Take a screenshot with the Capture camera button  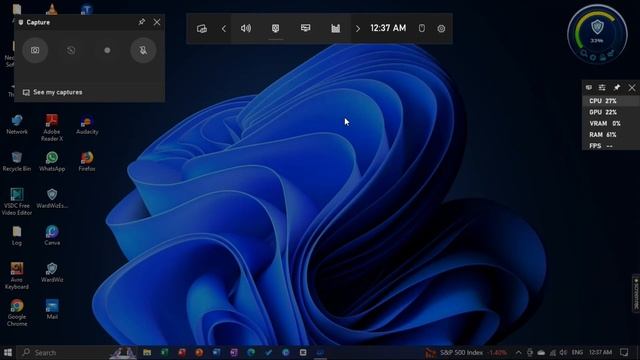[x=35, y=50]
